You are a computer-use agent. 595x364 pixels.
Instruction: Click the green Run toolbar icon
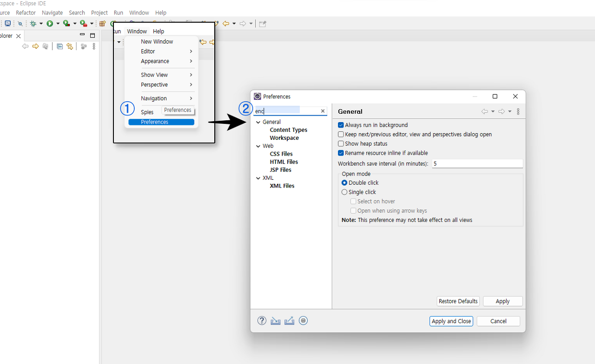click(x=50, y=24)
